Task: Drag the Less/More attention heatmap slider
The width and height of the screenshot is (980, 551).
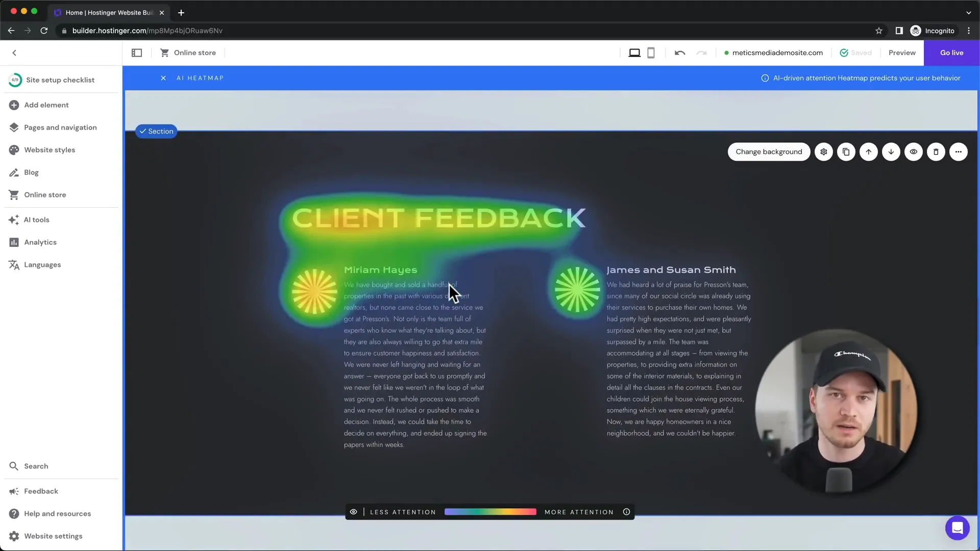Action: [x=490, y=512]
